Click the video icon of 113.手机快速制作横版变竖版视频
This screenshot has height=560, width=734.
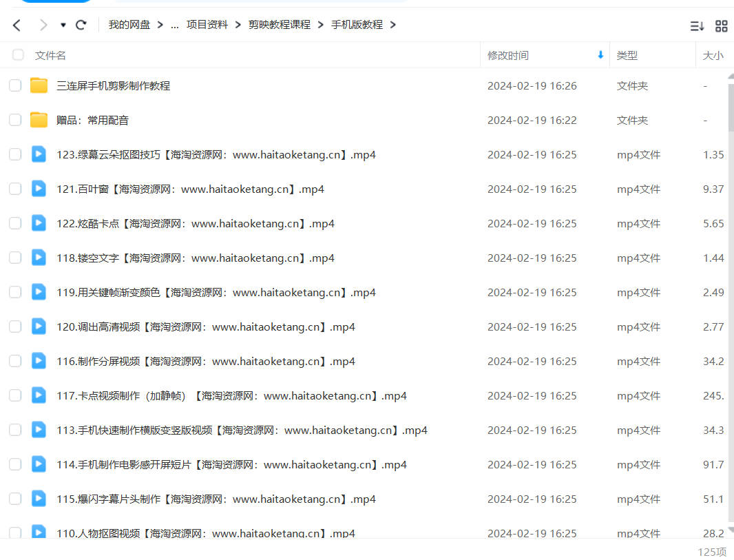click(x=39, y=429)
